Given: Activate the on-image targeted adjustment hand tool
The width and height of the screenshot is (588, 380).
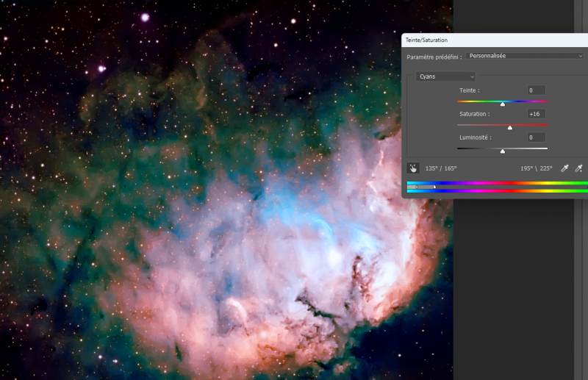Looking at the screenshot, I should coord(413,168).
